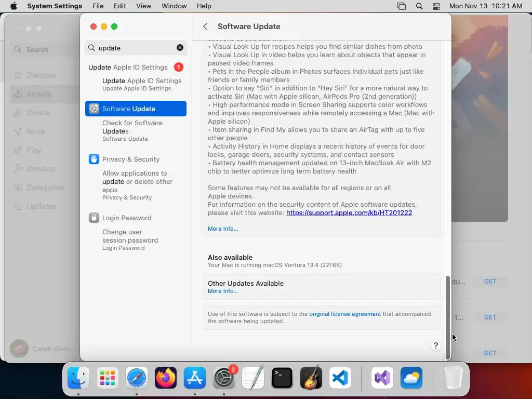532x399 pixels.
Task: Open GarageBand from the Dock
Action: pos(311,377)
